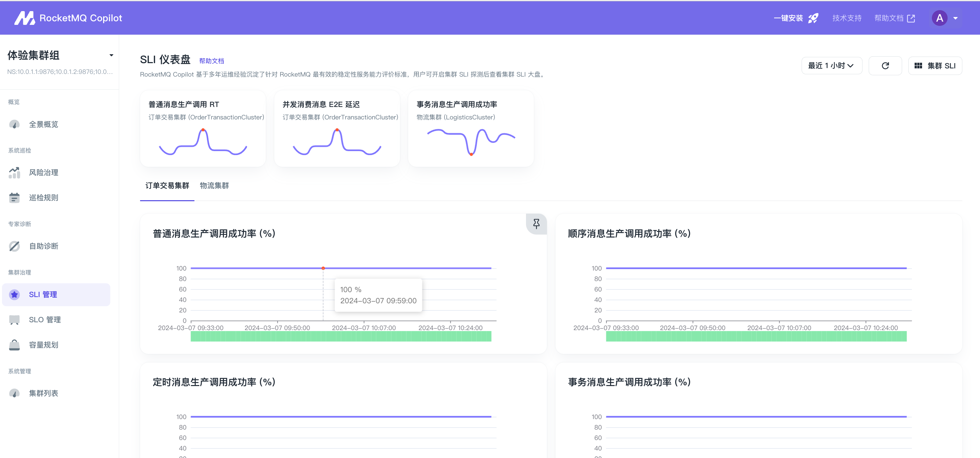This screenshot has height=458, width=980.
Task: Pin the 普通消息生产调用成功率 chart
Action: pos(536,224)
